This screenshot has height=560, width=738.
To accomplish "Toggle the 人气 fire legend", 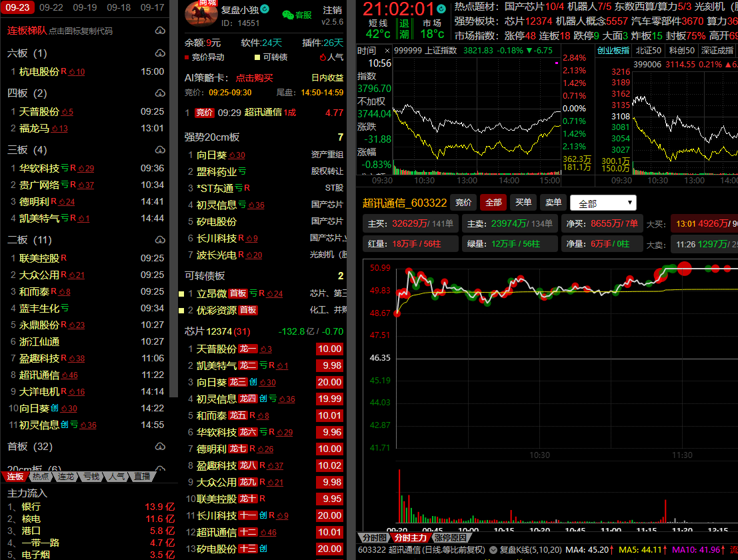I will click(x=323, y=57).
